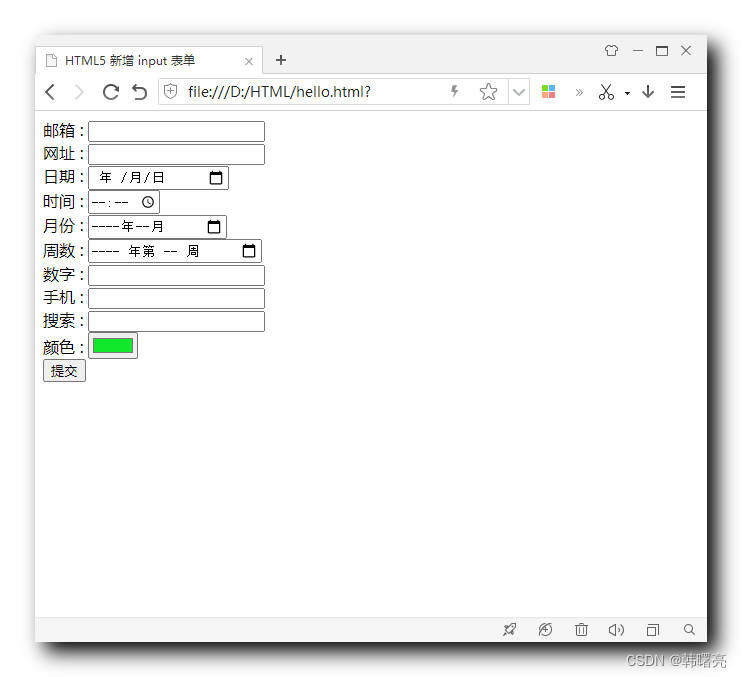
Task: Close the browser window
Action: (x=686, y=51)
